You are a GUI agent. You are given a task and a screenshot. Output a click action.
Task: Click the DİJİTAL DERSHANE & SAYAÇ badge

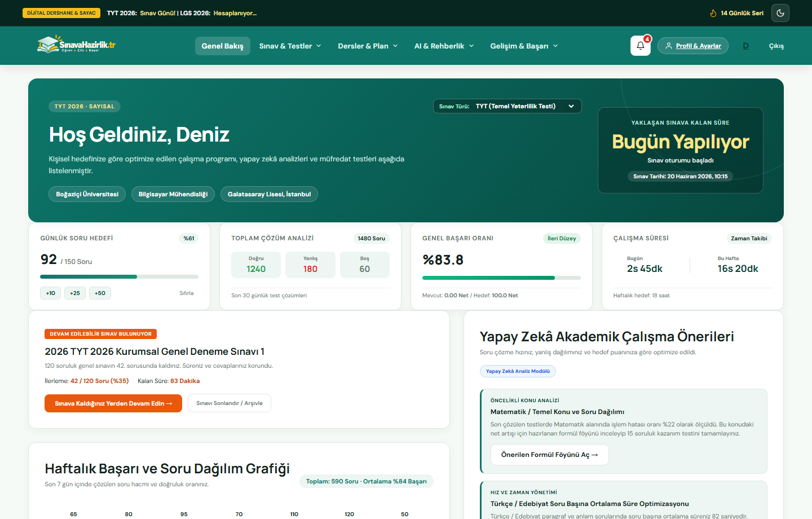pos(61,13)
